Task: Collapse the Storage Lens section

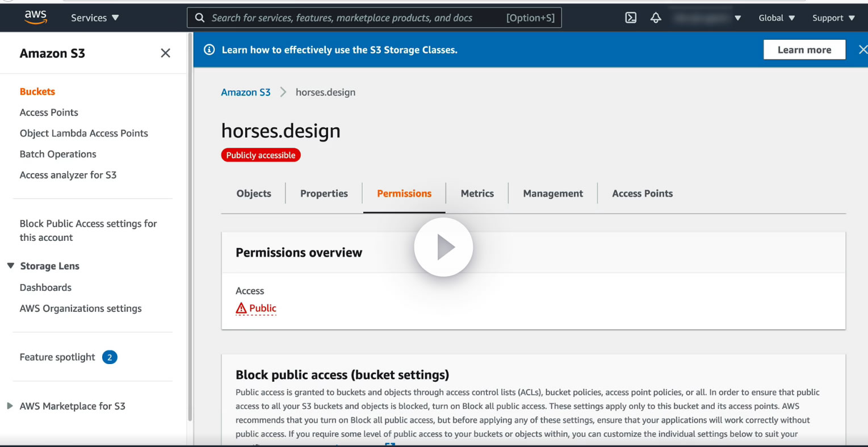Action: coord(11,266)
